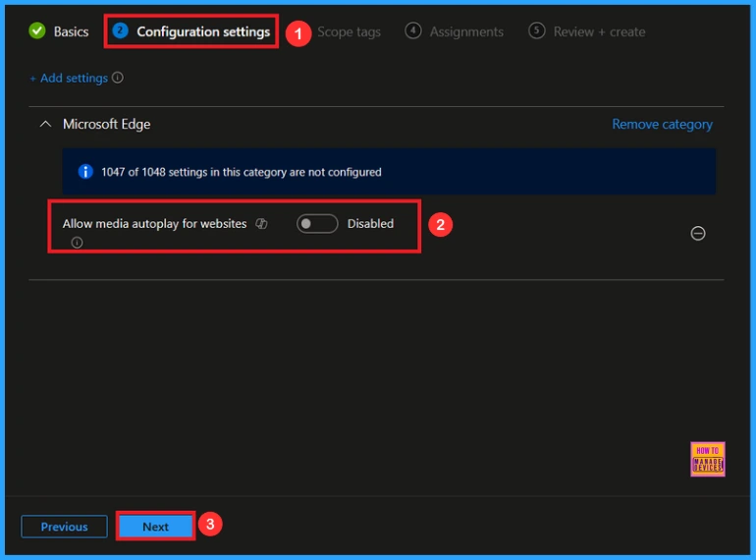Remove the autoplay setting with minus icon
This screenshot has width=756, height=560.
[x=698, y=234]
